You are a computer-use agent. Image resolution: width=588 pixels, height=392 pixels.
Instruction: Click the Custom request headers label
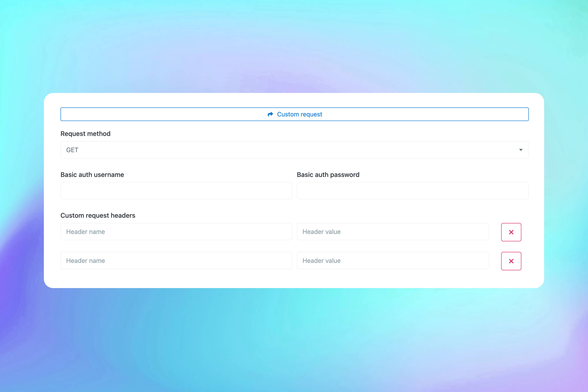coord(98,215)
